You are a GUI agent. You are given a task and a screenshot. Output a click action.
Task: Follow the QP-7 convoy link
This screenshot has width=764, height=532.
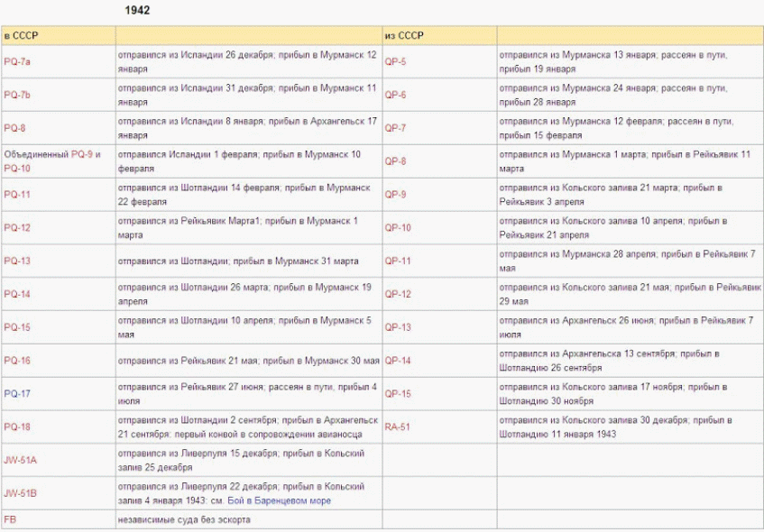(395, 128)
